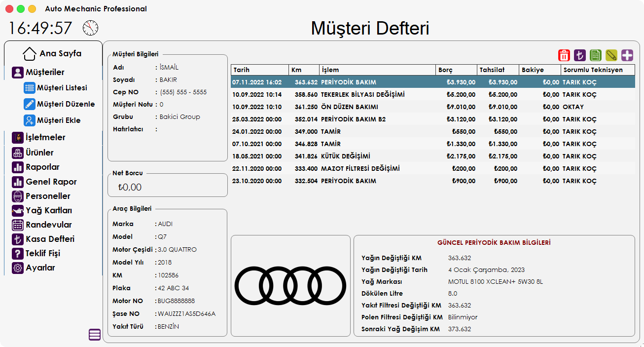
Task: Add a new record with the purple plus icon
Action: pos(627,55)
